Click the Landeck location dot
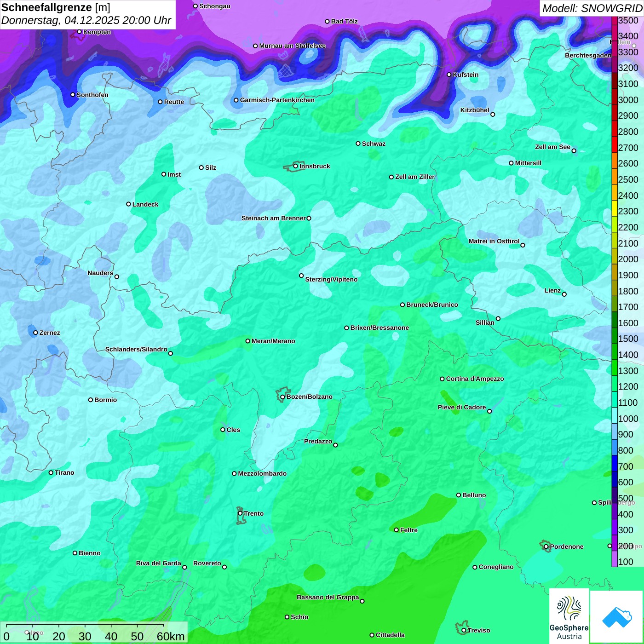The width and height of the screenshot is (644, 644). coord(128,204)
